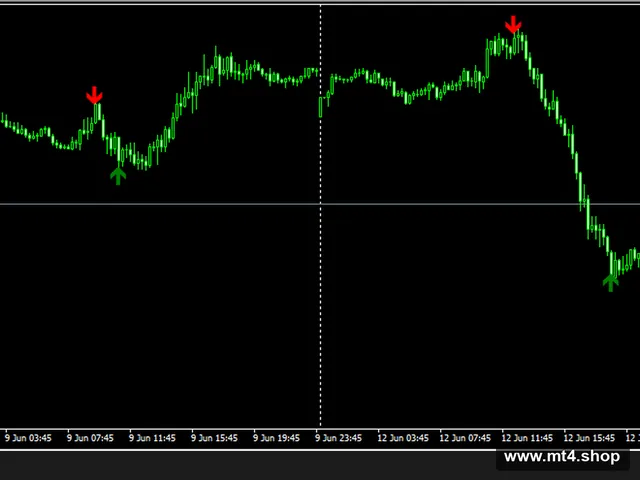
Task: Click the "9 Jun 11:45" time axis label
Action: click(x=152, y=438)
